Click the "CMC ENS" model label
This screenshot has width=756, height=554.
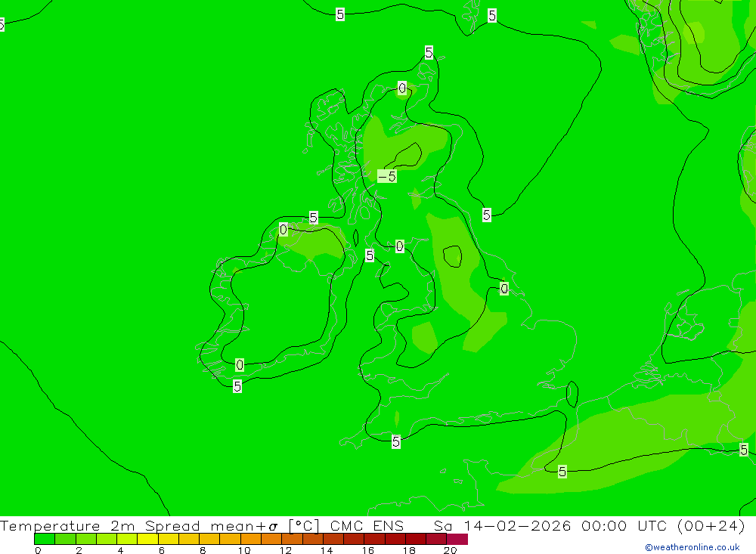367,525
